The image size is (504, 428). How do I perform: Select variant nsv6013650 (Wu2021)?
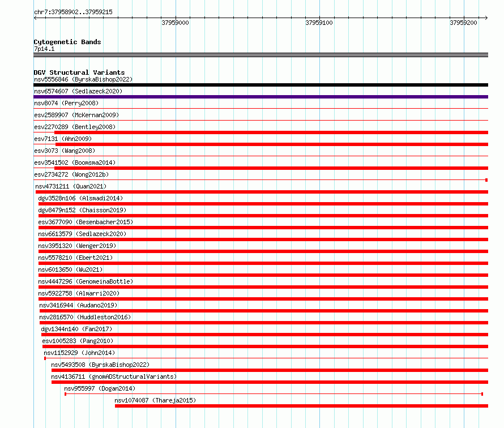70,269
